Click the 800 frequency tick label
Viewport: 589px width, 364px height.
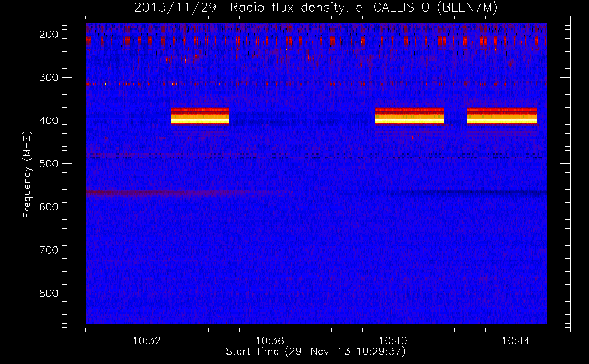pyautogui.click(x=49, y=293)
